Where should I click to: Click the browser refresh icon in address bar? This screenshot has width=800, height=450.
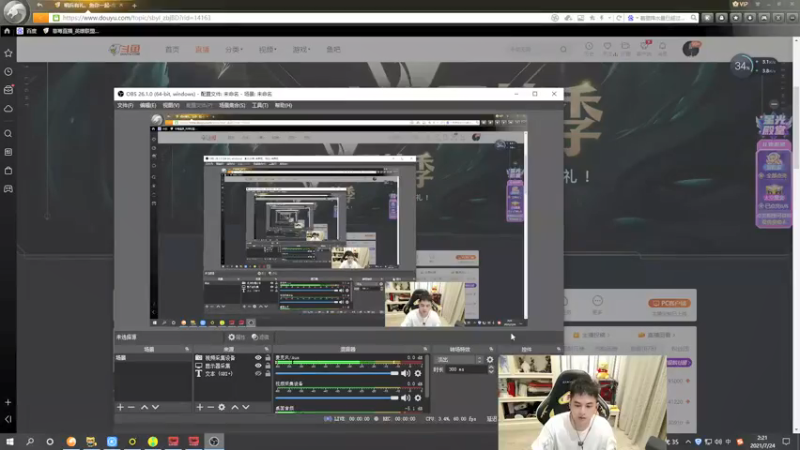point(619,18)
